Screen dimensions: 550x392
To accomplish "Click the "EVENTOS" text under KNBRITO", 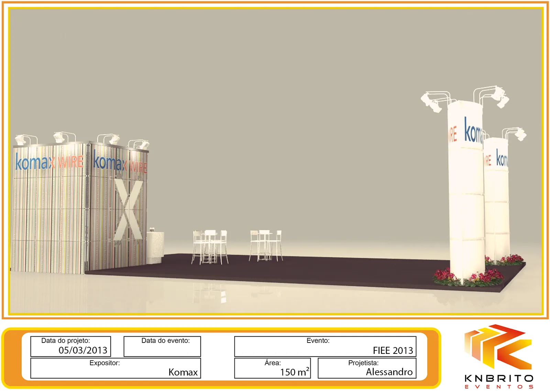I will tap(499, 387).
